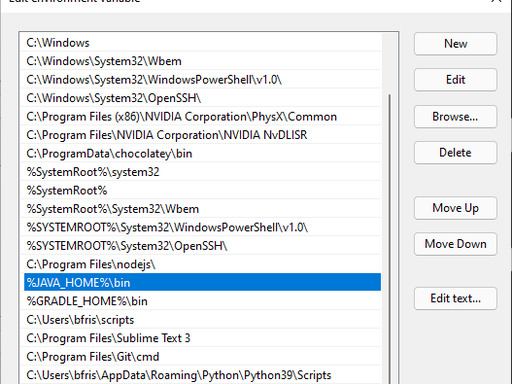
Task: Select the NVIDIA PhysX Common path
Action: [202, 117]
